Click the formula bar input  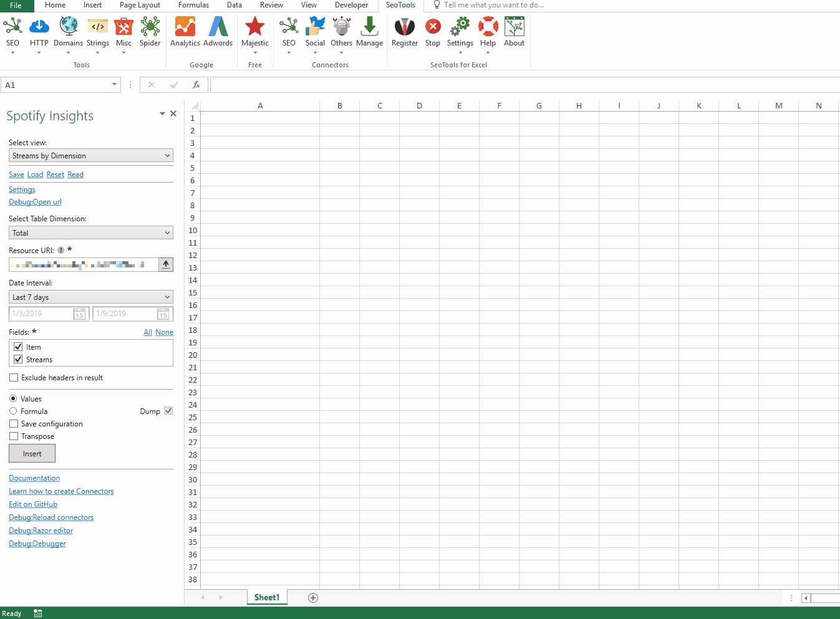pyautogui.click(x=525, y=85)
